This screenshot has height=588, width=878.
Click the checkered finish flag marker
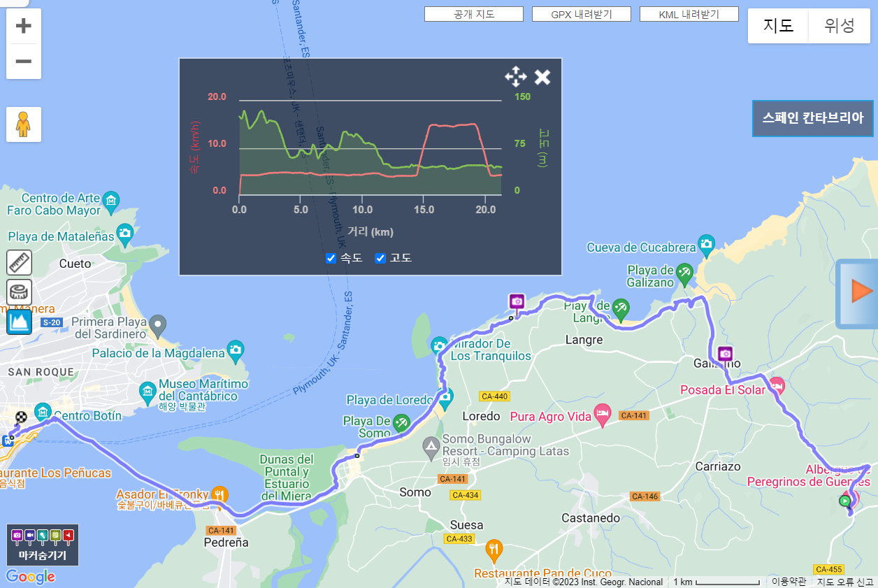click(x=21, y=417)
